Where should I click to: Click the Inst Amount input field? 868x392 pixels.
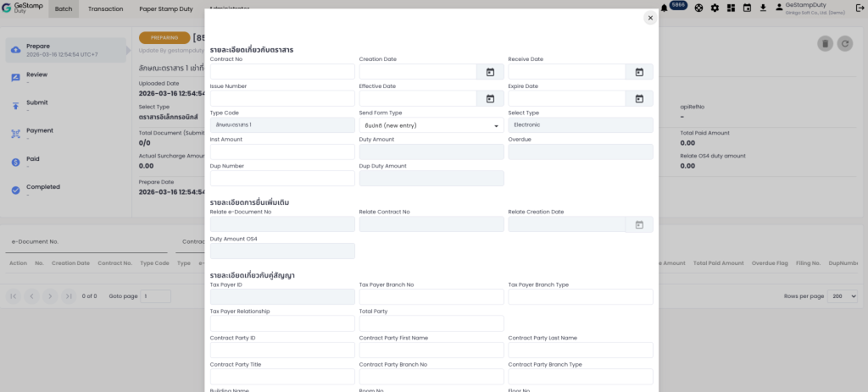[x=282, y=152]
